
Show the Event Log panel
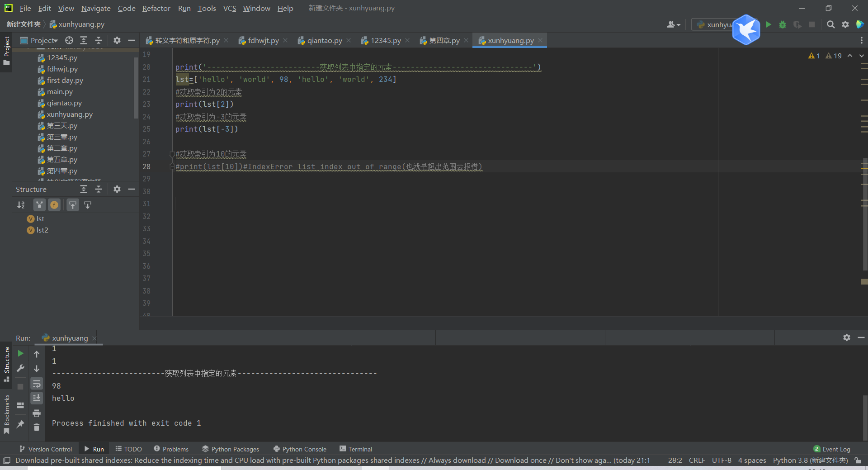click(x=835, y=449)
